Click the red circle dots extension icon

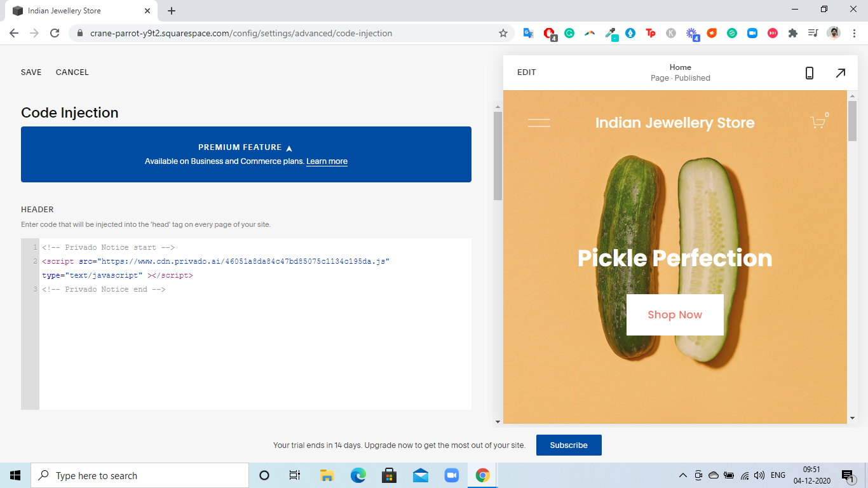[773, 33]
